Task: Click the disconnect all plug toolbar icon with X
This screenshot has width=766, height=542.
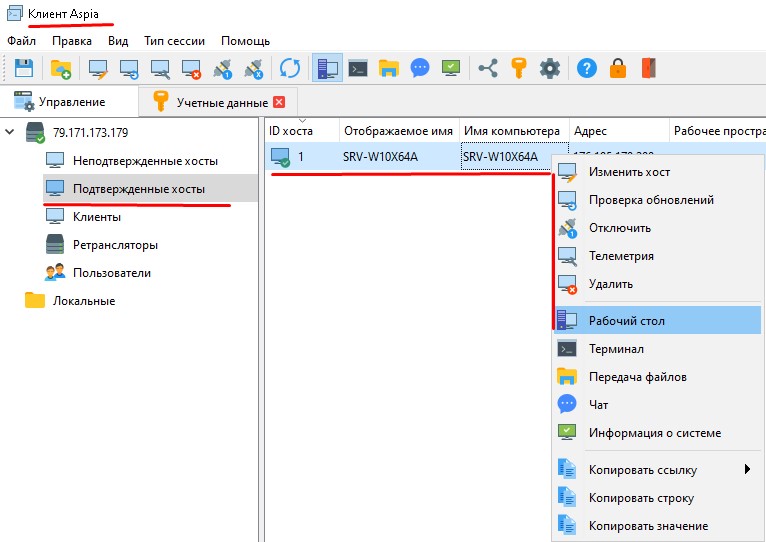Action: (x=254, y=69)
